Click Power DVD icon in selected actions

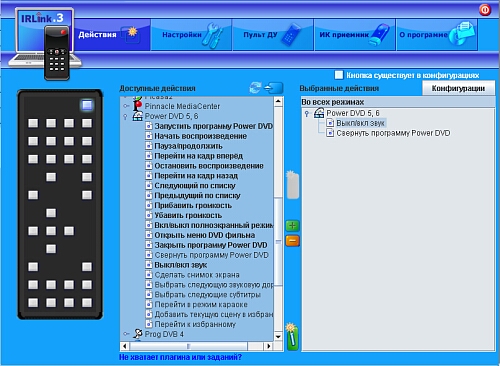pyautogui.click(x=319, y=113)
